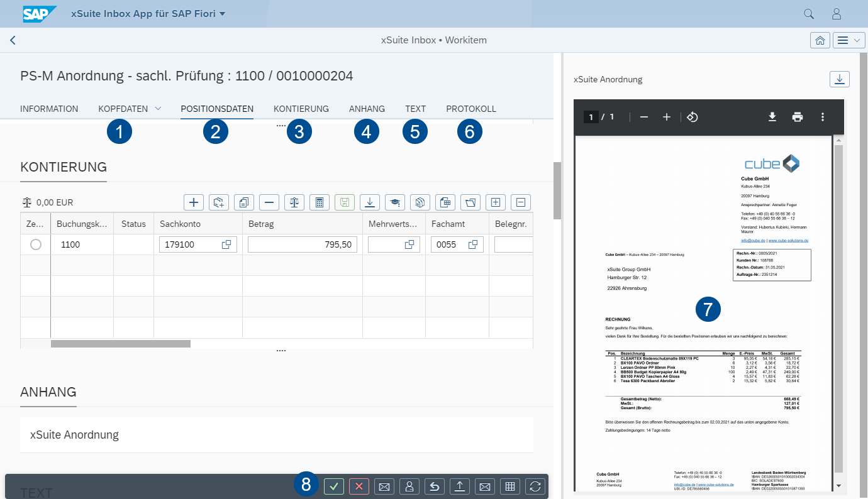Open the calculator tool in the Kontierung toolbar

pos(319,202)
